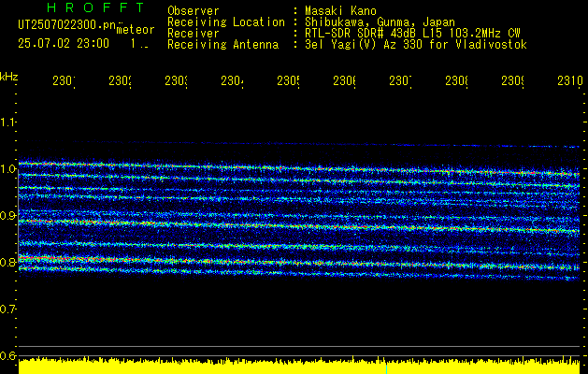Click the Receiver label
The image size is (588, 374).
194,34
